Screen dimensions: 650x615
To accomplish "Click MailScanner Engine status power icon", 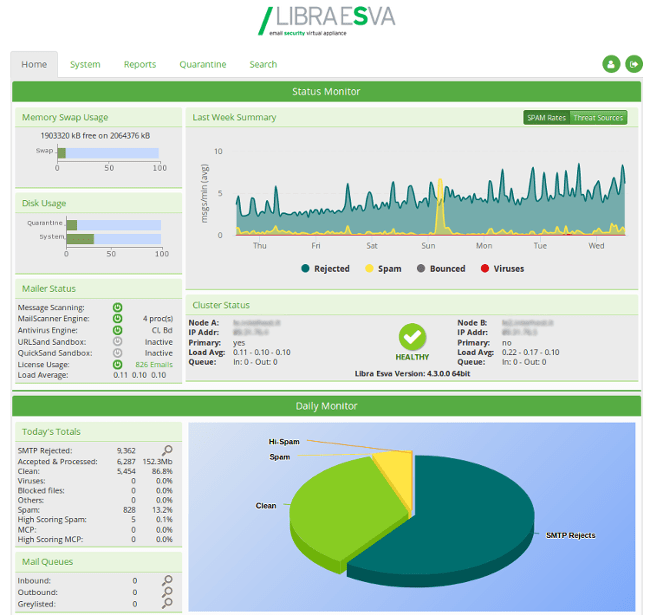I will pyautogui.click(x=117, y=318).
